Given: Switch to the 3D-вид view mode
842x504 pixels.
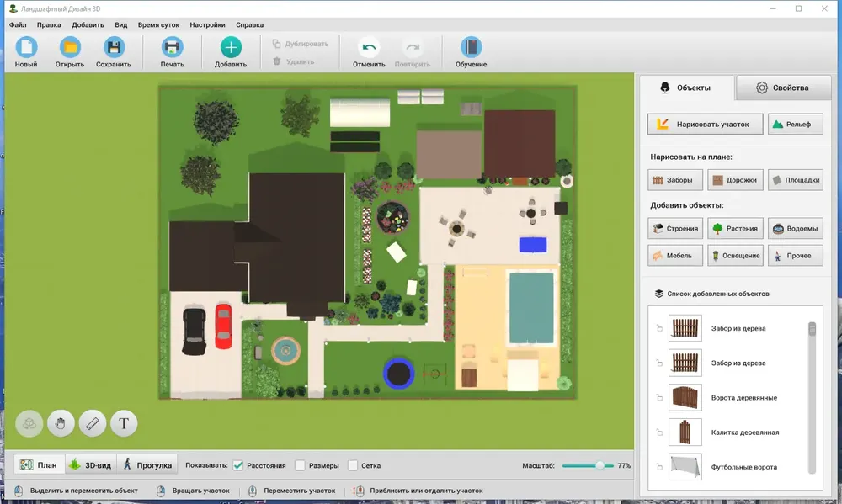Looking at the screenshot, I should pos(91,464).
